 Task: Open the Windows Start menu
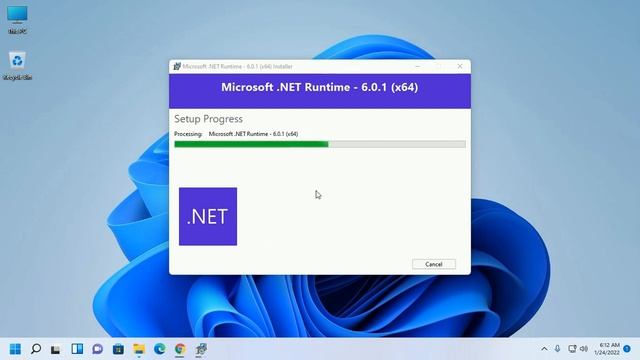[x=15, y=349]
